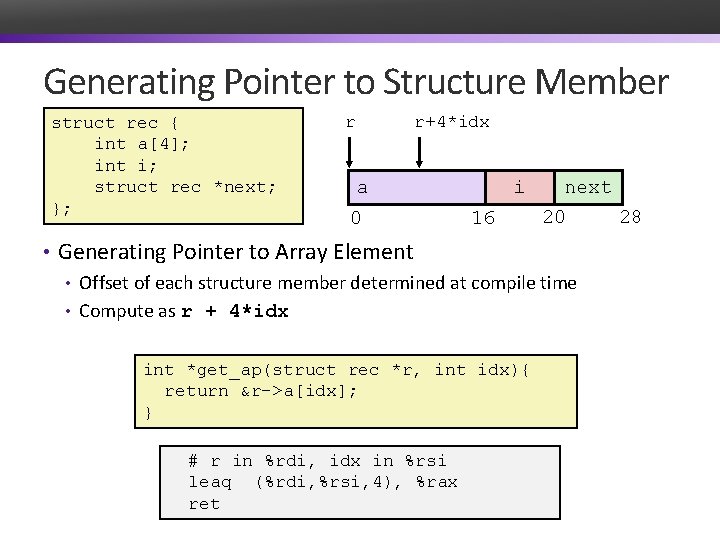Click the 'return &r->a[idx];' code line
This screenshot has width=720, height=540.
[x=260, y=391]
